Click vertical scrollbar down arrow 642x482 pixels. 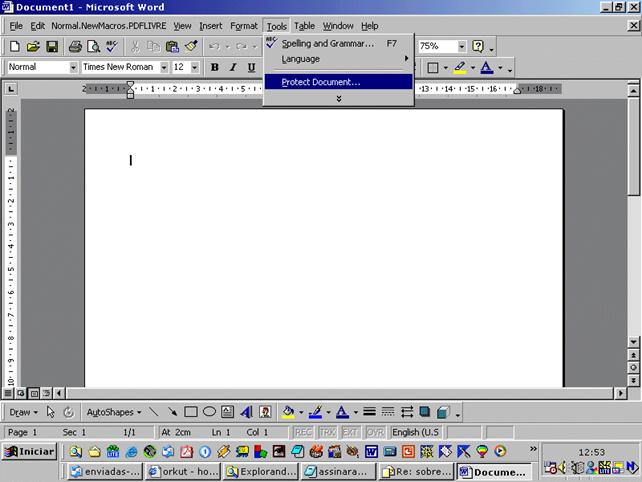(633, 342)
